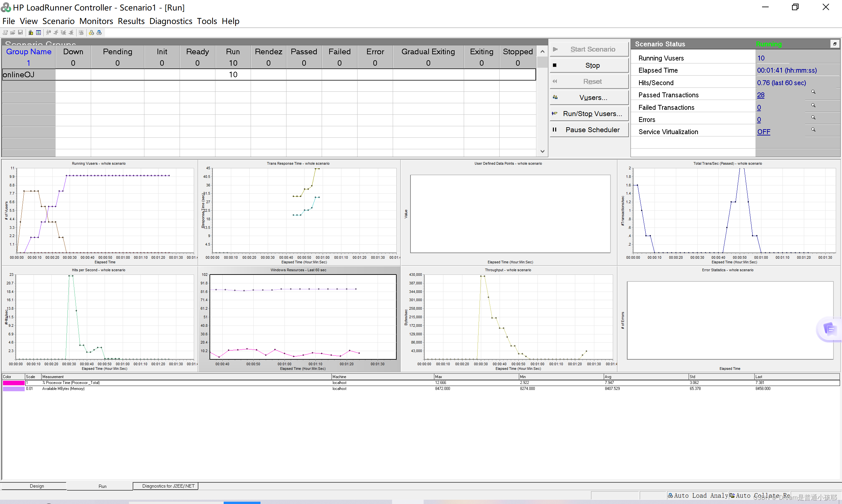842x504 pixels.
Task: Open the Passed Transactions count link 28
Action: click(761, 95)
